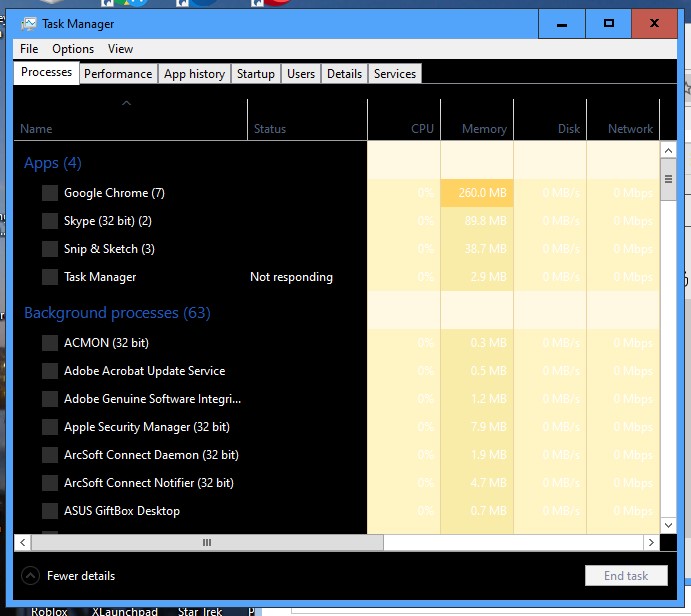Switch to the Startup tab

[x=256, y=74]
